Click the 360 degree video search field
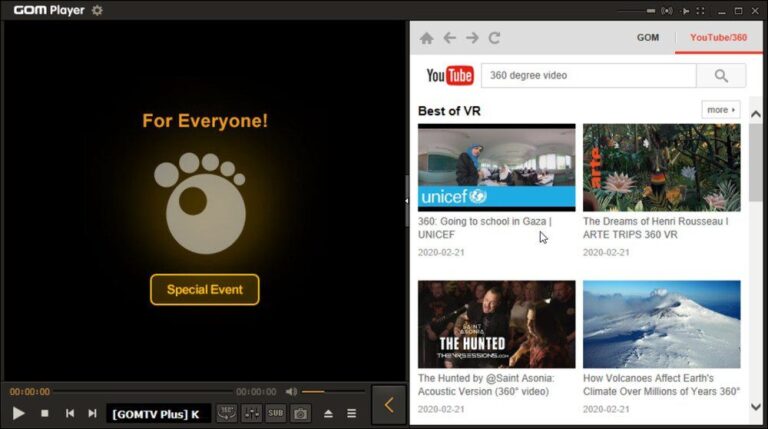The width and height of the screenshot is (768, 429). 587,76
